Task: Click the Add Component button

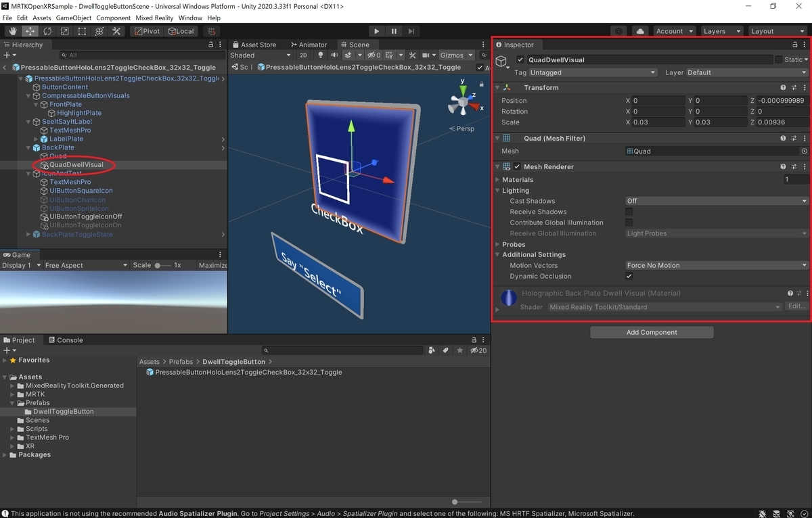Action: tap(652, 332)
